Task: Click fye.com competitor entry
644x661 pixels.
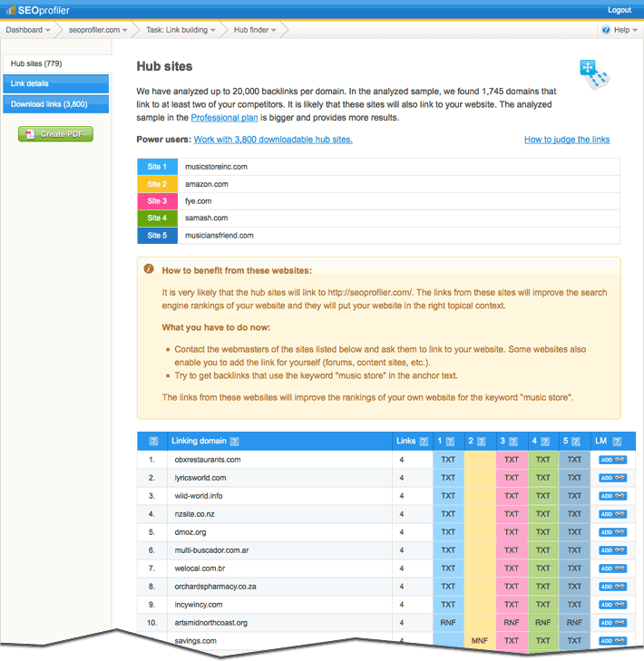Action: pos(199,201)
